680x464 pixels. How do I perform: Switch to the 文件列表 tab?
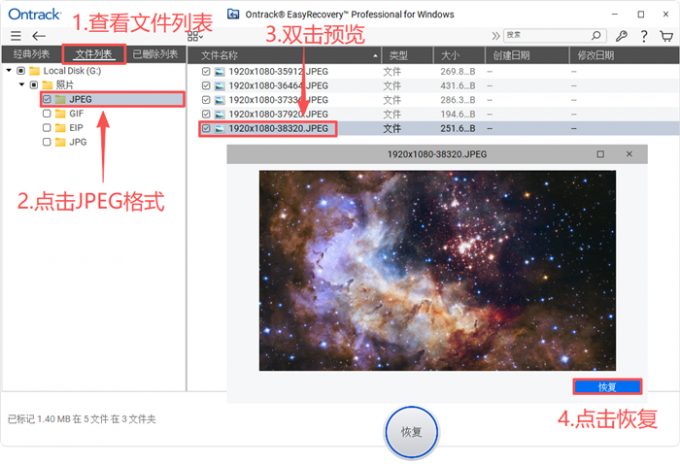(94, 54)
